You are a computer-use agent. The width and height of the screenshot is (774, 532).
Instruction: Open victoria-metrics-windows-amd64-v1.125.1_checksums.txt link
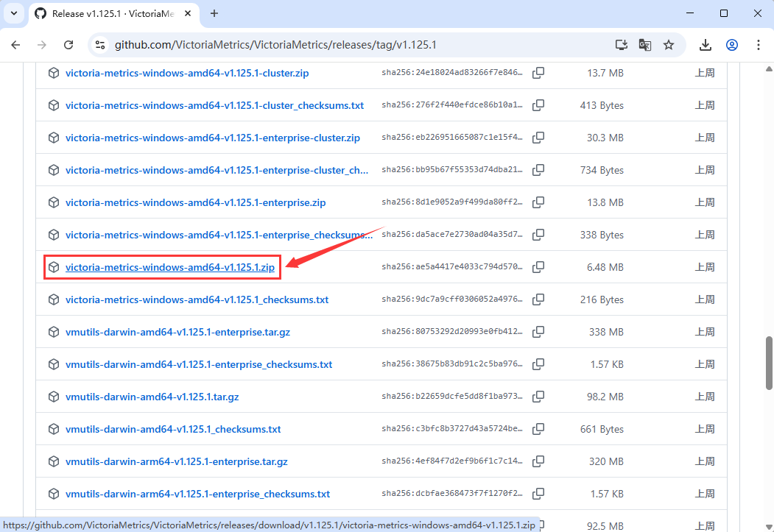click(x=197, y=299)
